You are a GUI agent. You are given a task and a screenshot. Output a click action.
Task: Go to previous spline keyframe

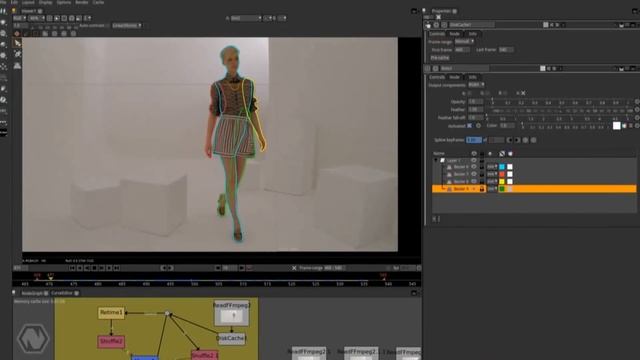(x=509, y=140)
